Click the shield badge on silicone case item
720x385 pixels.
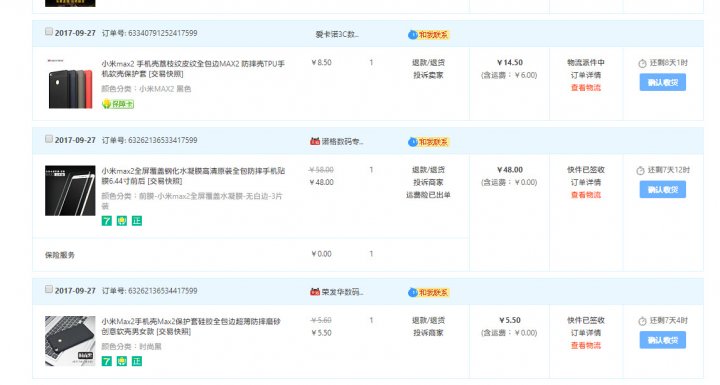coord(122,361)
